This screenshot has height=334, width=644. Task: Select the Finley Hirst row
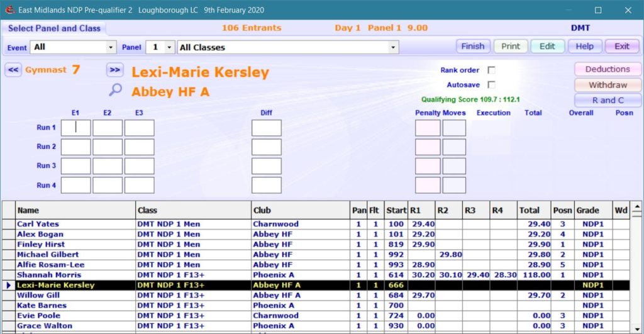(x=316, y=245)
